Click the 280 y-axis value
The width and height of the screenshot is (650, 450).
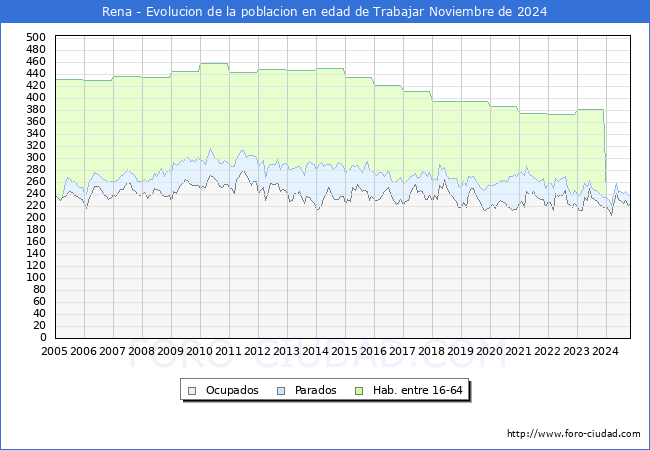coord(36,170)
